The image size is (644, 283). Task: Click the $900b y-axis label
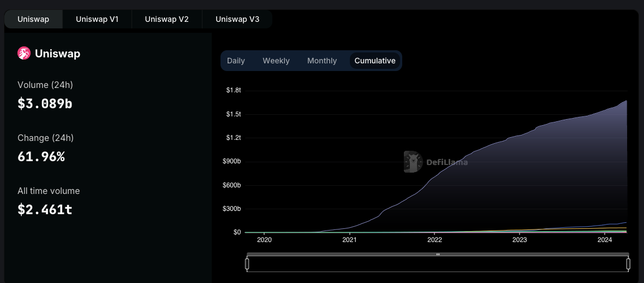[232, 161]
